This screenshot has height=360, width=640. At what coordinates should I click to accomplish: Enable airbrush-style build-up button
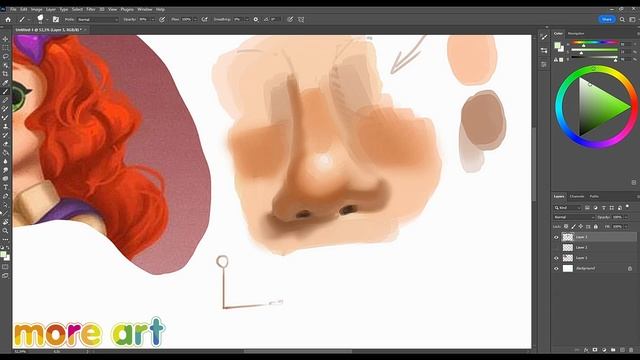tap(204, 19)
